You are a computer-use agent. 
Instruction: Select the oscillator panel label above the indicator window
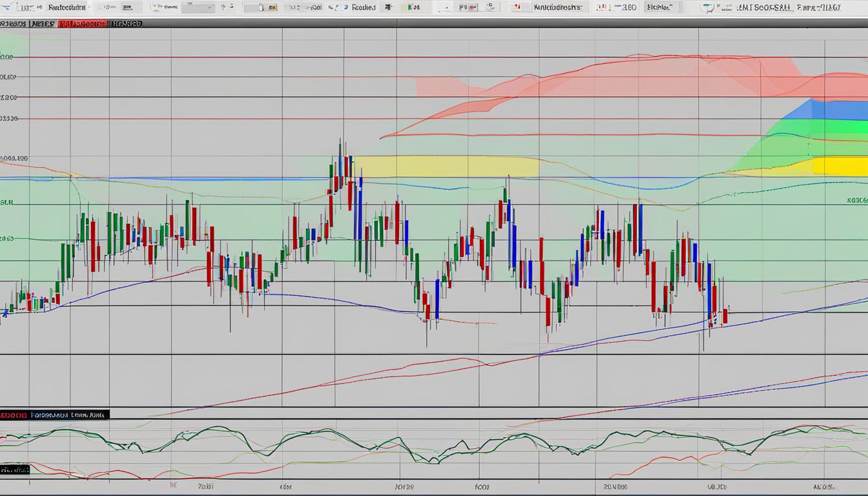click(x=55, y=415)
